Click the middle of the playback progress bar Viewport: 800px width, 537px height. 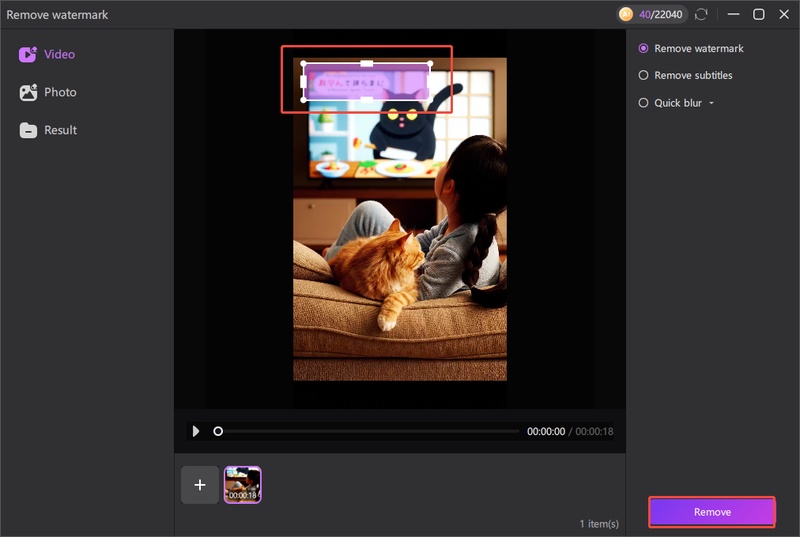(368, 431)
